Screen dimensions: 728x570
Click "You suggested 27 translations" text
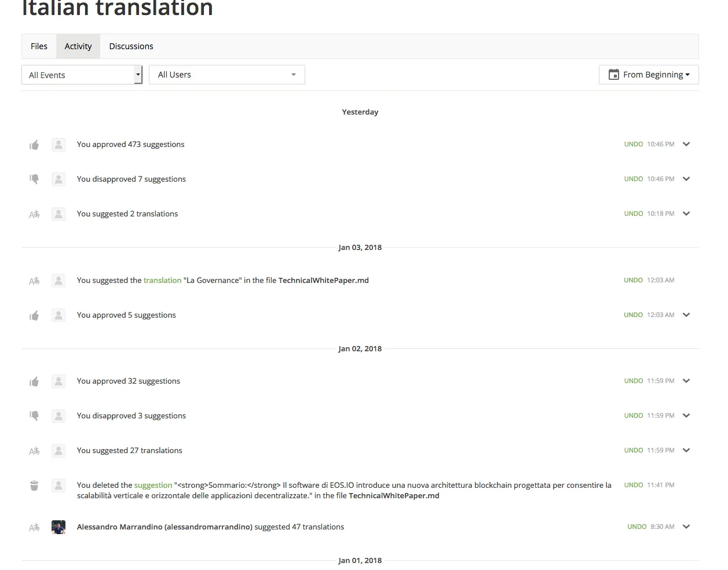[130, 451]
